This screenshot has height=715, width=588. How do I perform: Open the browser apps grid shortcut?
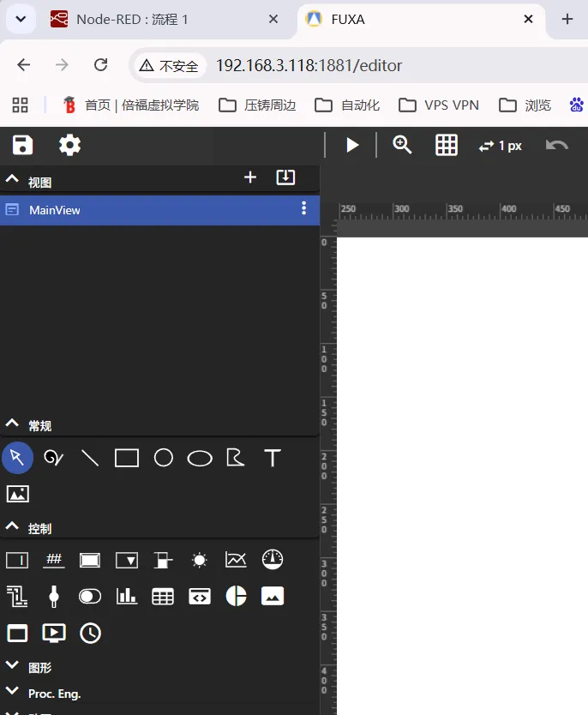[20, 105]
